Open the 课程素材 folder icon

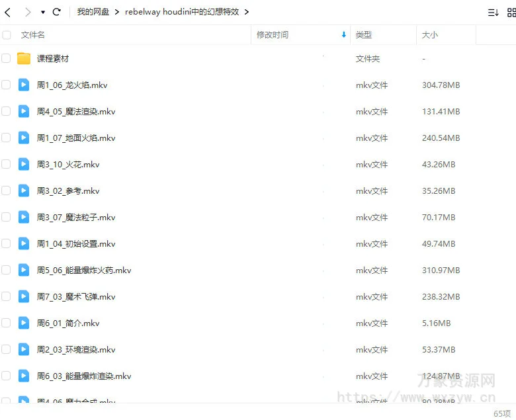[x=24, y=58]
